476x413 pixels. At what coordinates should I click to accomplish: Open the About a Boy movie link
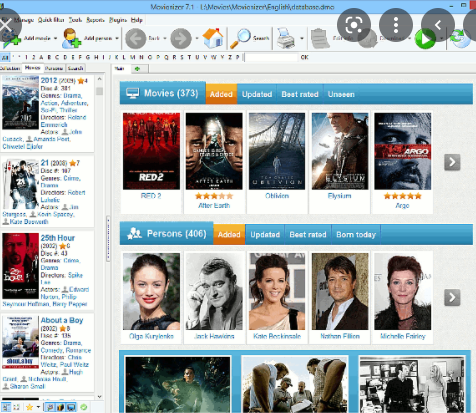(62, 320)
